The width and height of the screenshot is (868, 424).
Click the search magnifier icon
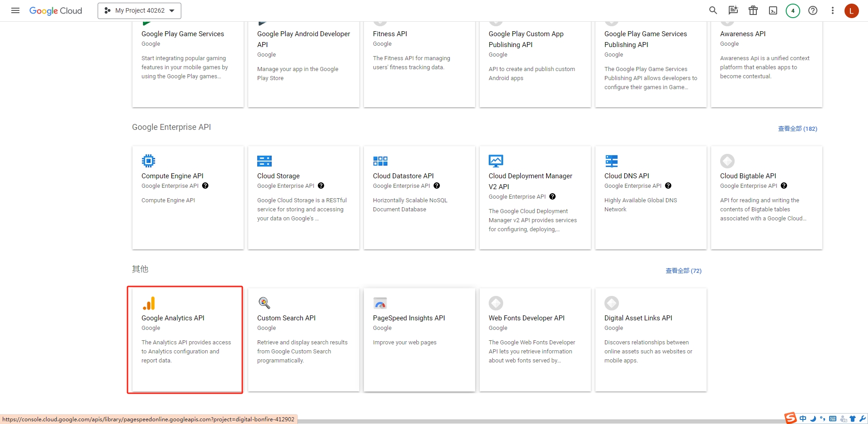click(713, 10)
